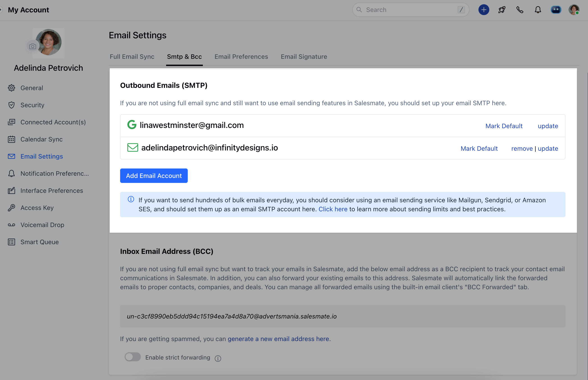Open the phone dialer icon
This screenshot has height=380, width=588.
(x=520, y=10)
